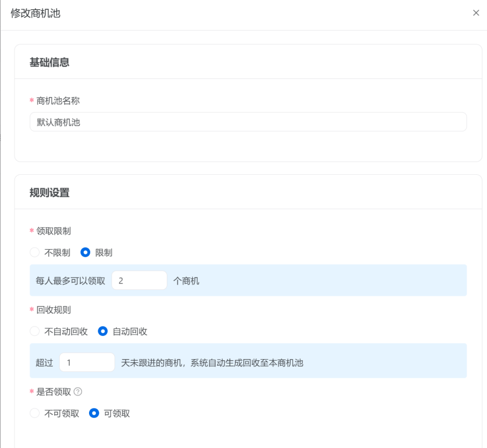The height and width of the screenshot is (448, 487).
Task: Click the 基础信息 section header
Action: coord(49,62)
